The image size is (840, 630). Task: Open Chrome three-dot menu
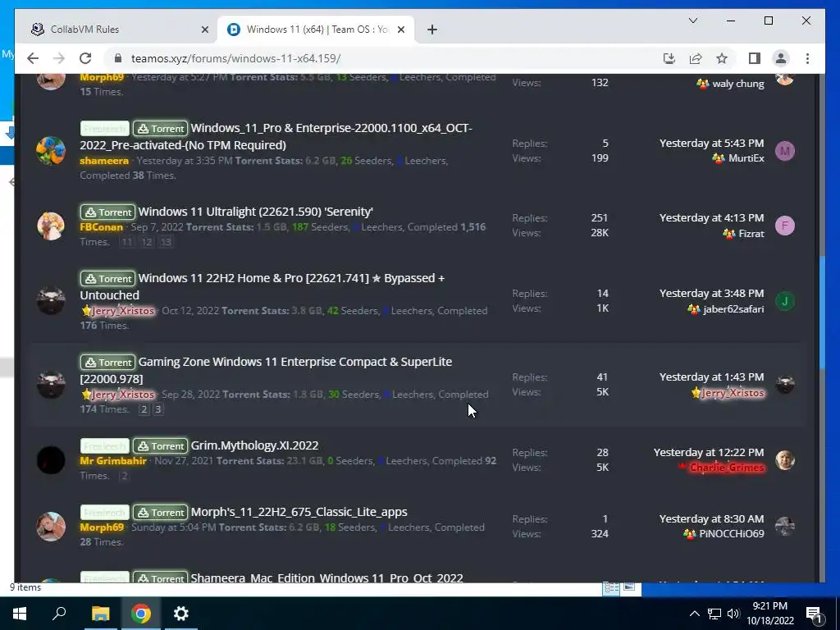pos(807,58)
